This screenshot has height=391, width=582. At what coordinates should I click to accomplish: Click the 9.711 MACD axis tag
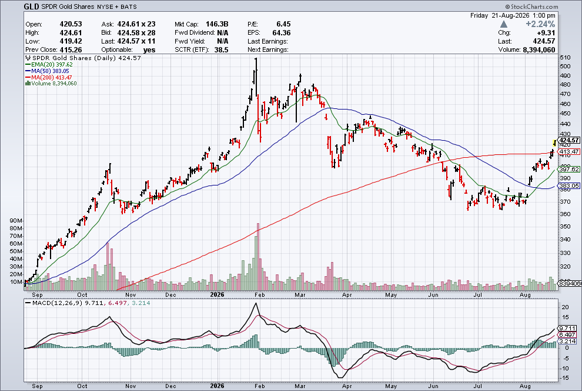pyautogui.click(x=568, y=328)
